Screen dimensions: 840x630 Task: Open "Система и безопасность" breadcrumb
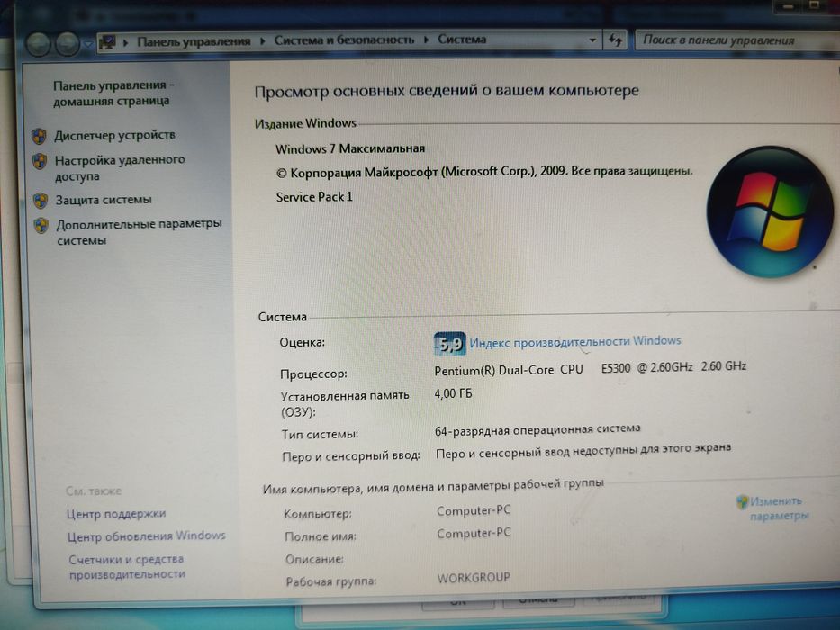coord(344,40)
